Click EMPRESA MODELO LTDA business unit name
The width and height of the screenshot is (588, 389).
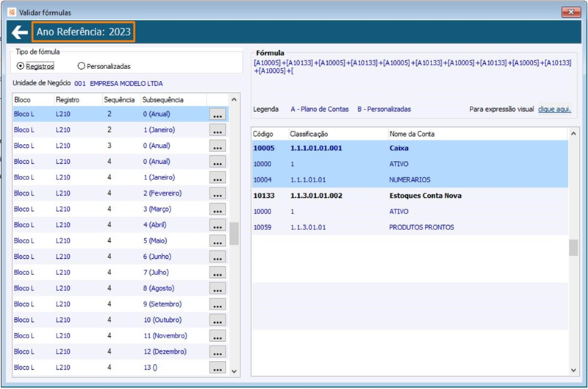pyautogui.click(x=126, y=84)
